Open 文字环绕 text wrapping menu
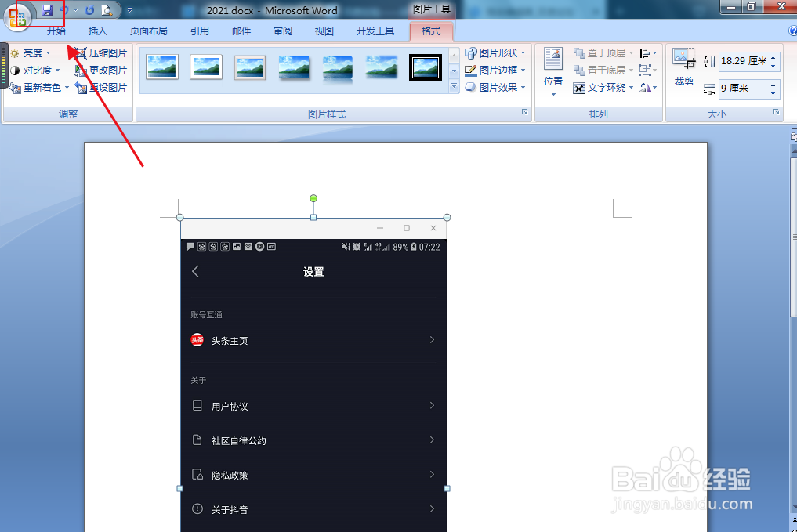This screenshot has height=532, width=797. click(603, 88)
